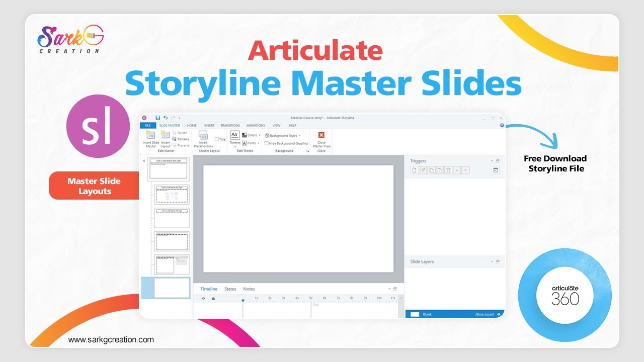Click the www.sarkgcreation.com link

[111, 340]
